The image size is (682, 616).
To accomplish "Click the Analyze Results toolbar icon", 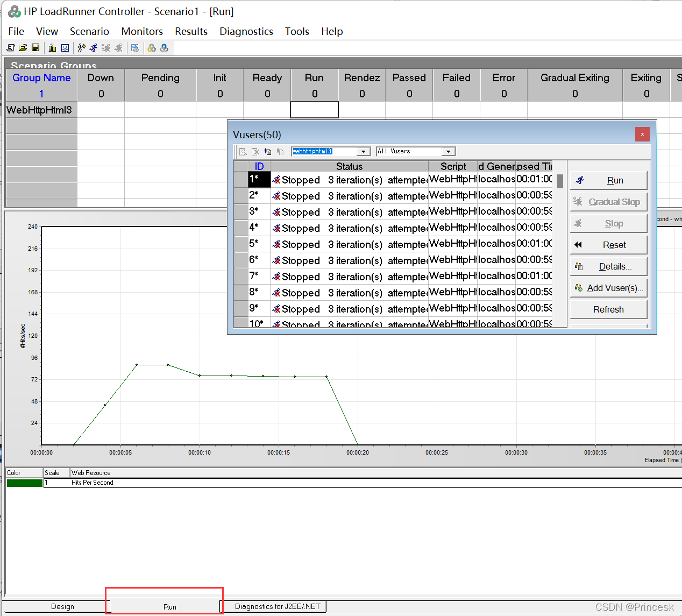I will (x=135, y=48).
